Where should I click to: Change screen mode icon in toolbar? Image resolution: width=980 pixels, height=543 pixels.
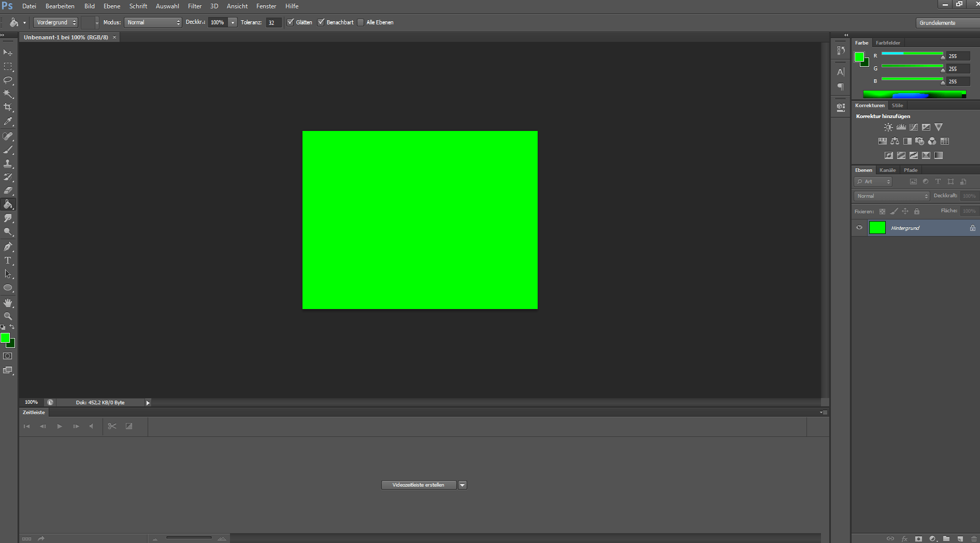8,370
